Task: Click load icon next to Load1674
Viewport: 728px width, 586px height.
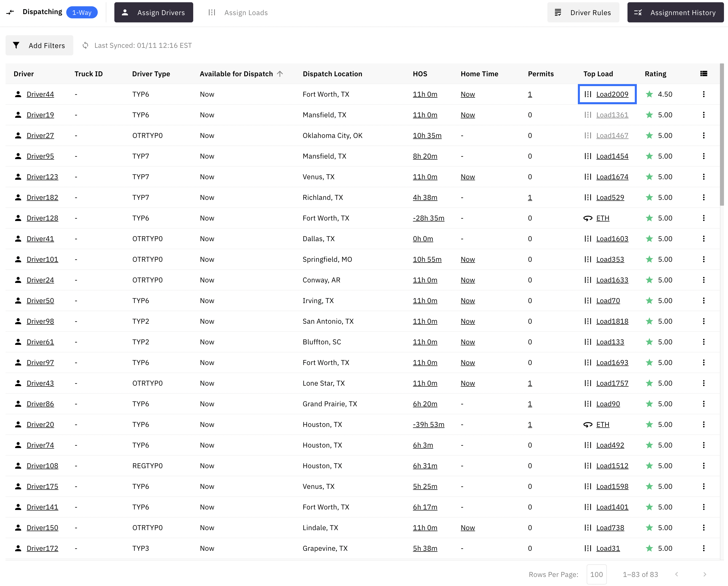Action: (x=588, y=177)
